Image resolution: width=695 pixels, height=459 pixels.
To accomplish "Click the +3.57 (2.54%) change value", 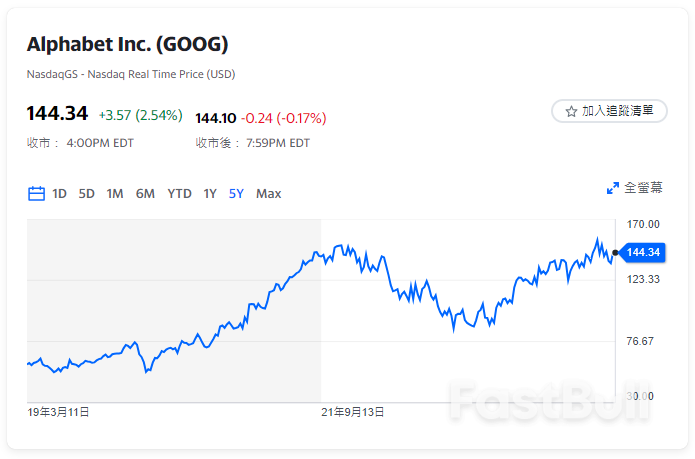I will [x=141, y=116].
